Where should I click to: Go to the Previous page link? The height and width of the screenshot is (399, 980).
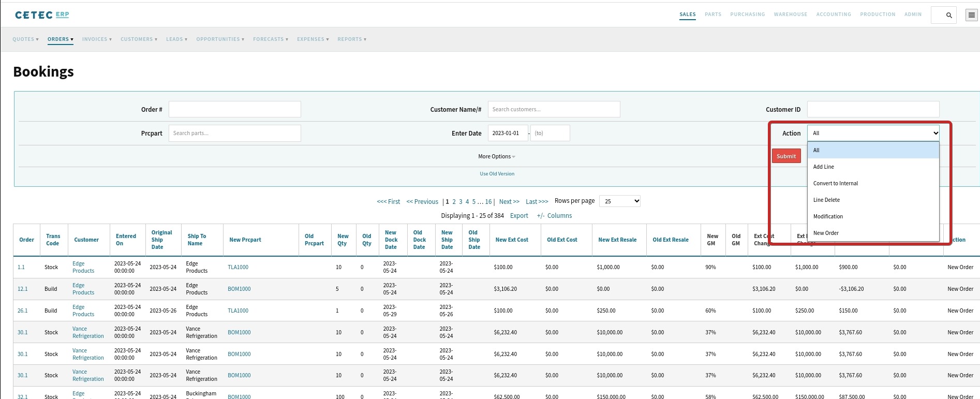pos(422,202)
